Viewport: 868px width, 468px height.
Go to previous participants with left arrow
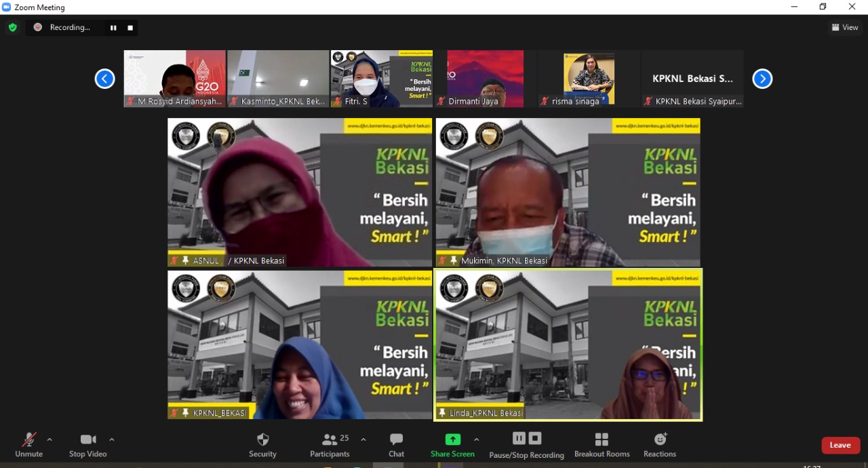[104, 79]
